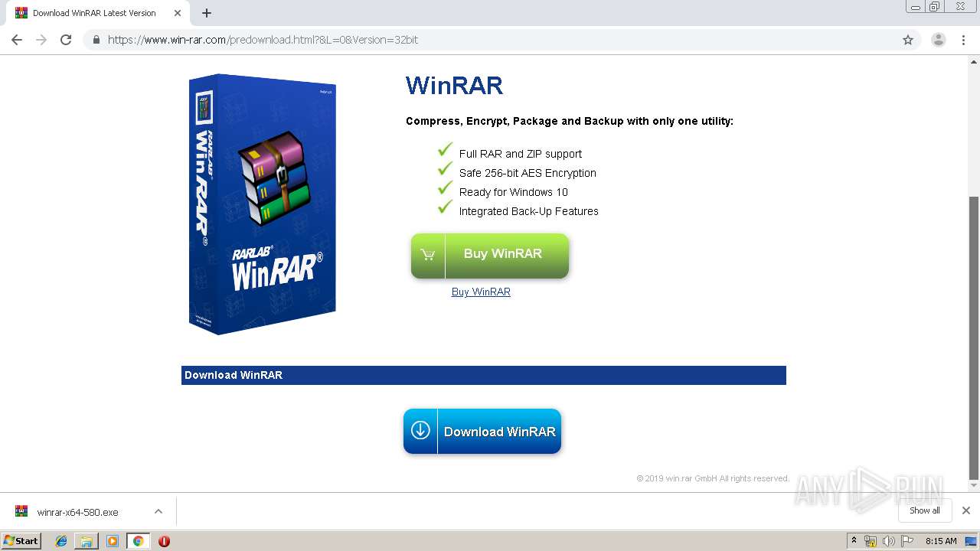The image size is (980, 551).
Task: Click 'Full RAR and ZIP support' text
Action: point(521,154)
